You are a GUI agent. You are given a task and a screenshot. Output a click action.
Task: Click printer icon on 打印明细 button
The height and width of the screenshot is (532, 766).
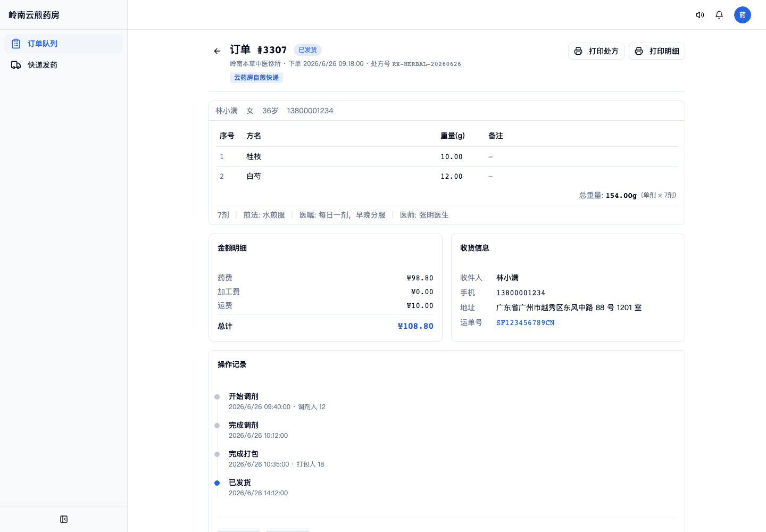(639, 51)
